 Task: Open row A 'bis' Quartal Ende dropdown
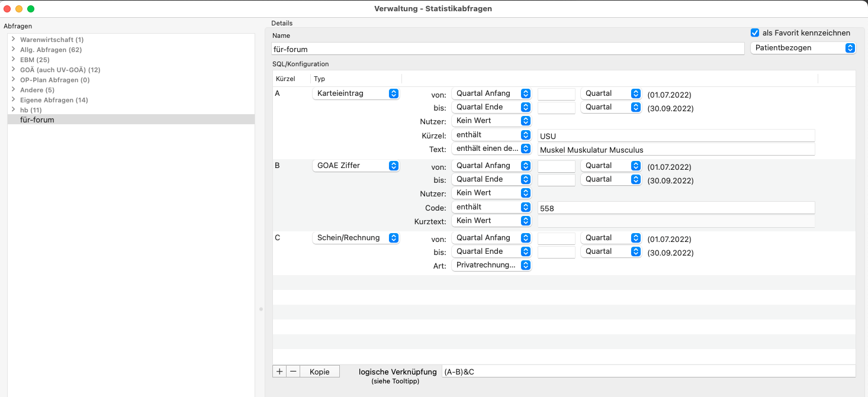click(491, 107)
